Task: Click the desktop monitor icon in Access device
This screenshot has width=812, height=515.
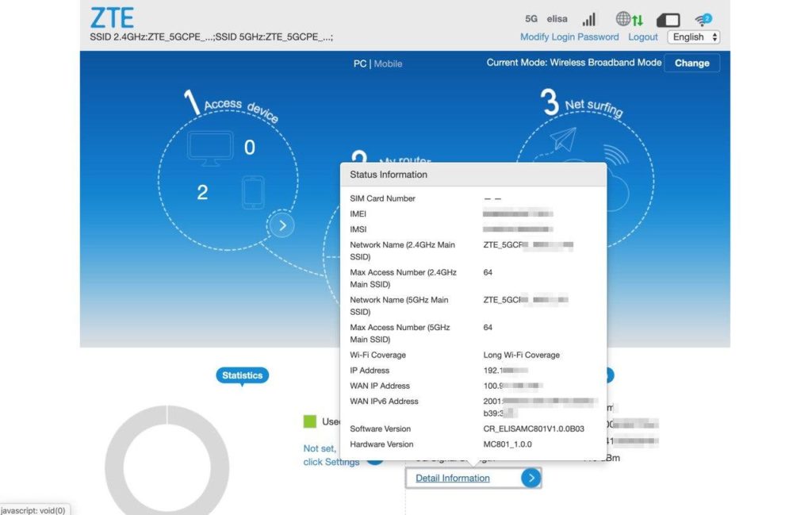Action: click(x=210, y=148)
